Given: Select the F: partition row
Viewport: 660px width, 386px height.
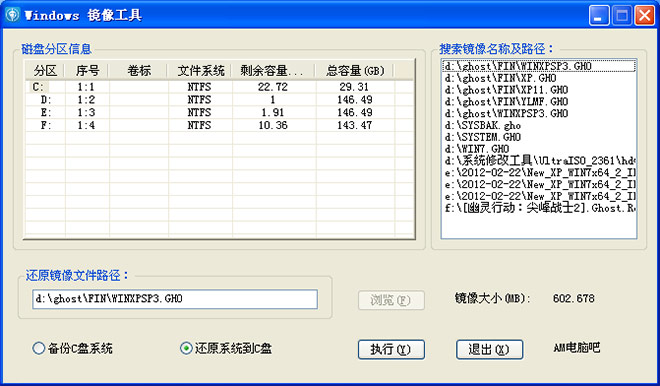Looking at the screenshot, I should pos(219,125).
